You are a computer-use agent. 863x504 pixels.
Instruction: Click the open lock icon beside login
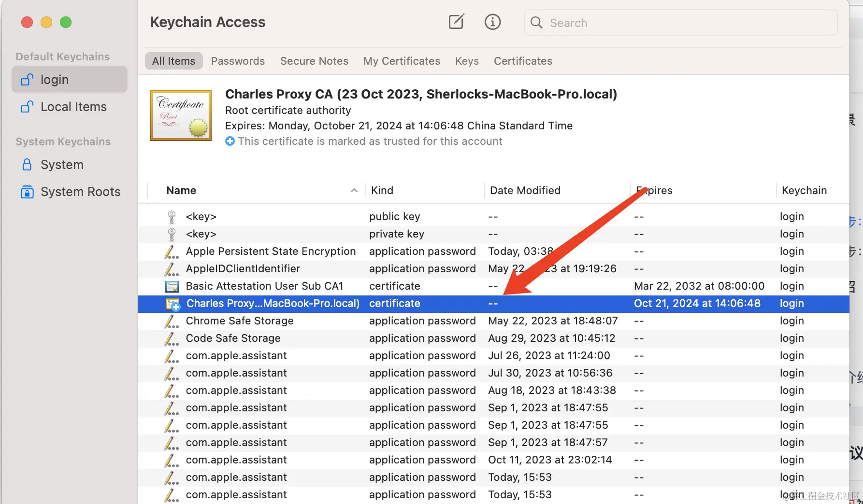(x=27, y=79)
